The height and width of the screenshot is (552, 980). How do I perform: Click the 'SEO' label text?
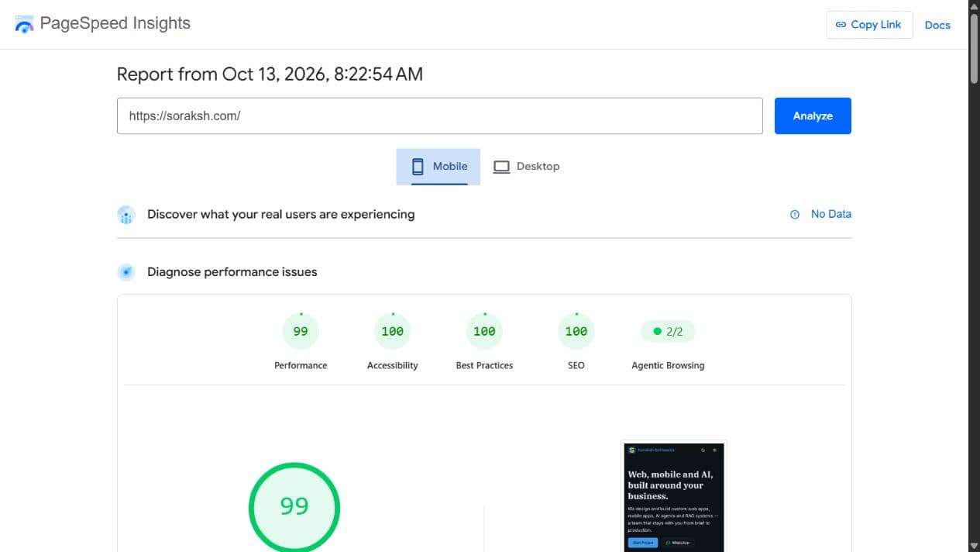coord(576,365)
